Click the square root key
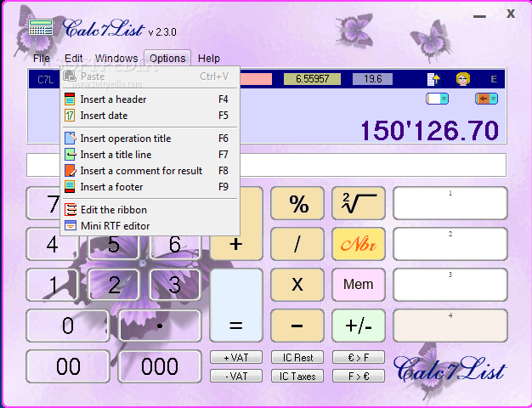The image size is (532, 408). (359, 203)
